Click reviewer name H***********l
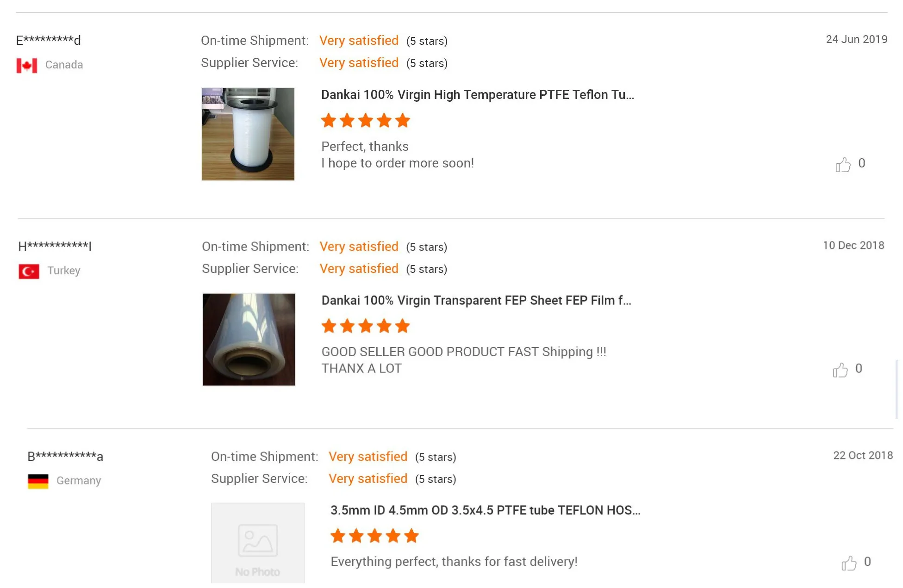The image size is (903, 588). (x=55, y=246)
